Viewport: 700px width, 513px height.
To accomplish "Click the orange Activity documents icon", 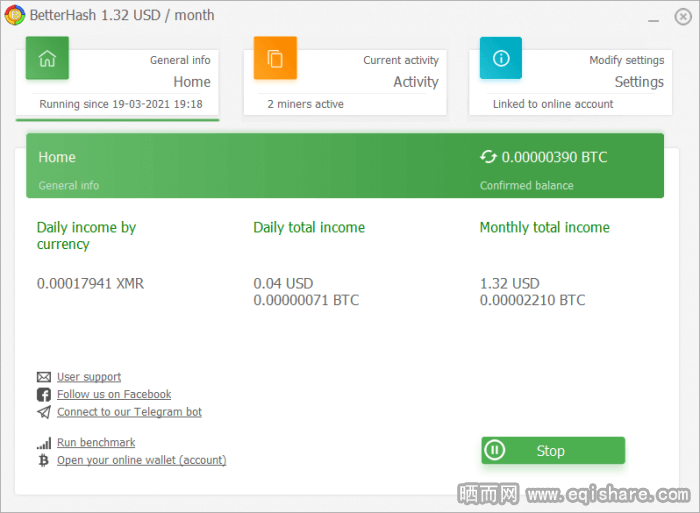I will tap(275, 58).
